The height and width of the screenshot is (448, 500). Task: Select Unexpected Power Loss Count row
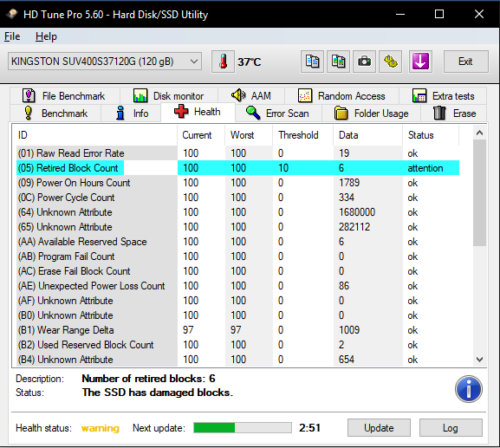pos(238,286)
